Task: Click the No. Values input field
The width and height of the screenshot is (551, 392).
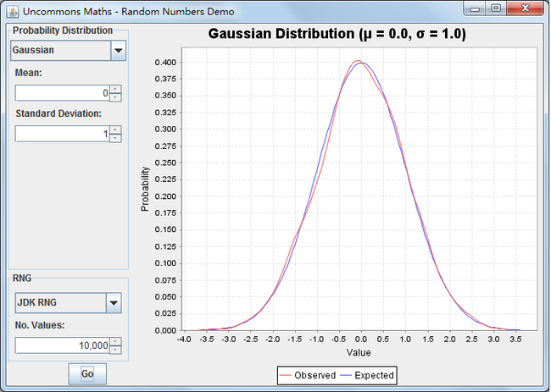Action: [x=62, y=345]
